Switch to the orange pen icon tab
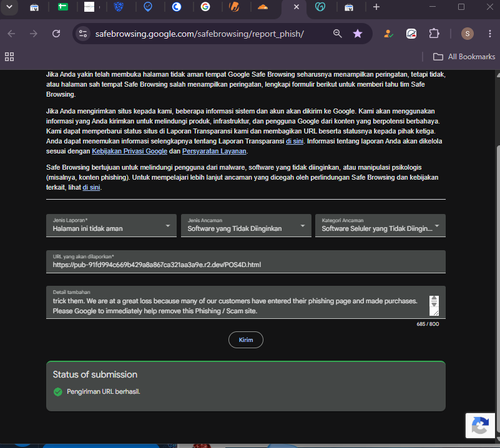This screenshot has width=500, height=448. coord(234,7)
